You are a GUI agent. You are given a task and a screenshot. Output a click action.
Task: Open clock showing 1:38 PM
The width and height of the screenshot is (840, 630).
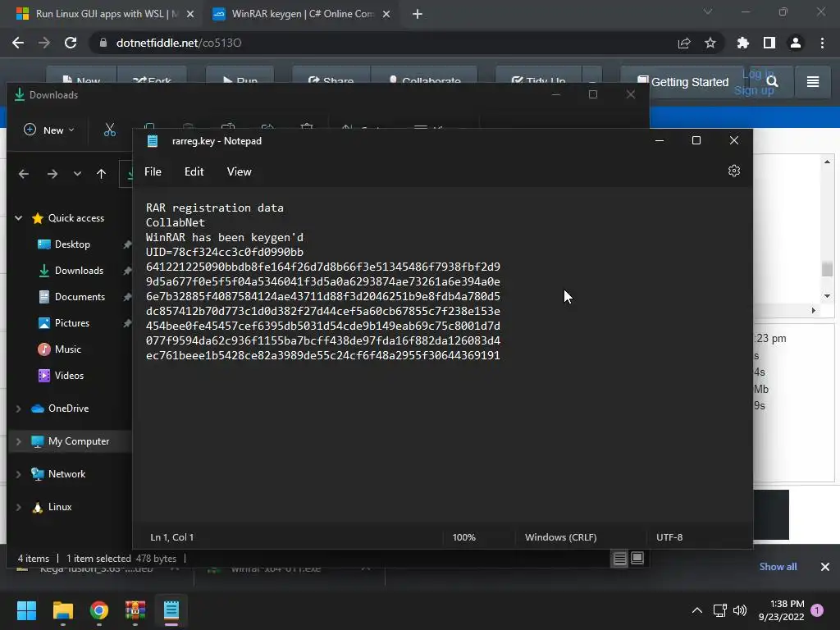pos(782,610)
